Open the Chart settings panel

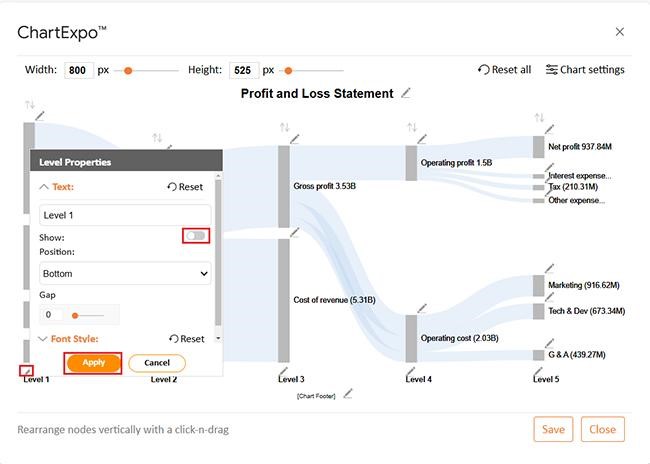585,70
